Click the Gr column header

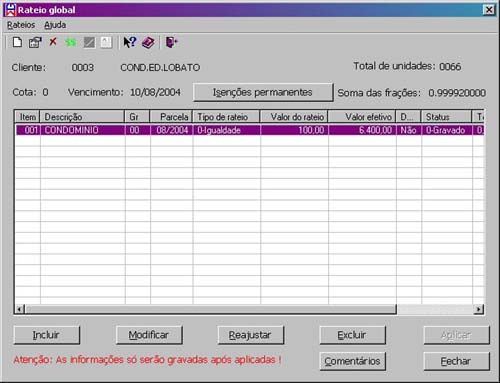click(x=137, y=117)
